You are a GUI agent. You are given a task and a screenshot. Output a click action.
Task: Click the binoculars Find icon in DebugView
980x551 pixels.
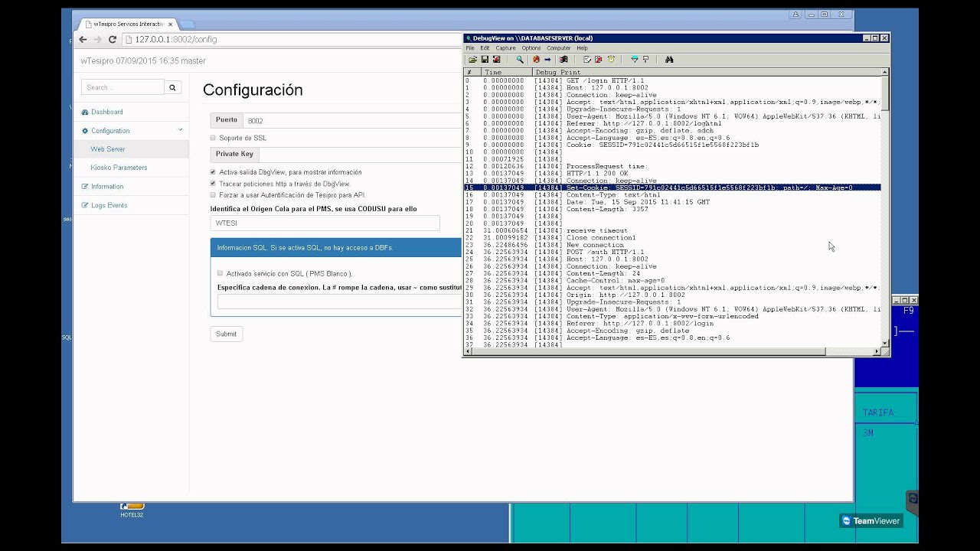pyautogui.click(x=669, y=60)
